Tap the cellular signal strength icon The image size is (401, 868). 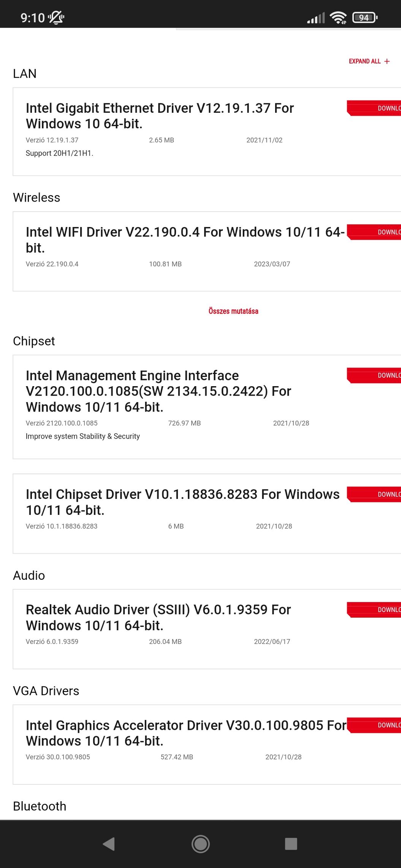point(316,18)
